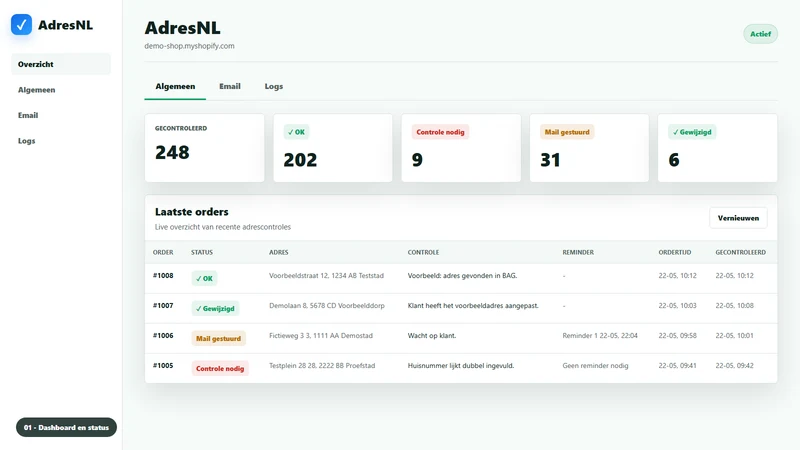Image resolution: width=800 pixels, height=450 pixels.
Task: Open Algemeen in the sidebar
Action: point(37,90)
